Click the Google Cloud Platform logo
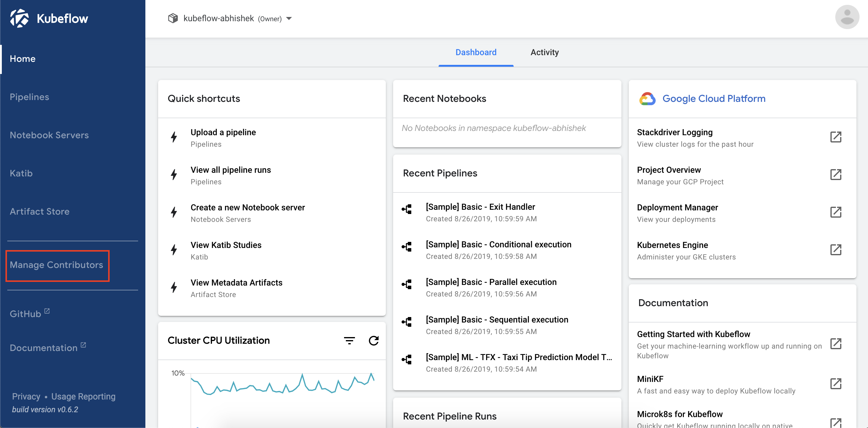 coord(647,99)
